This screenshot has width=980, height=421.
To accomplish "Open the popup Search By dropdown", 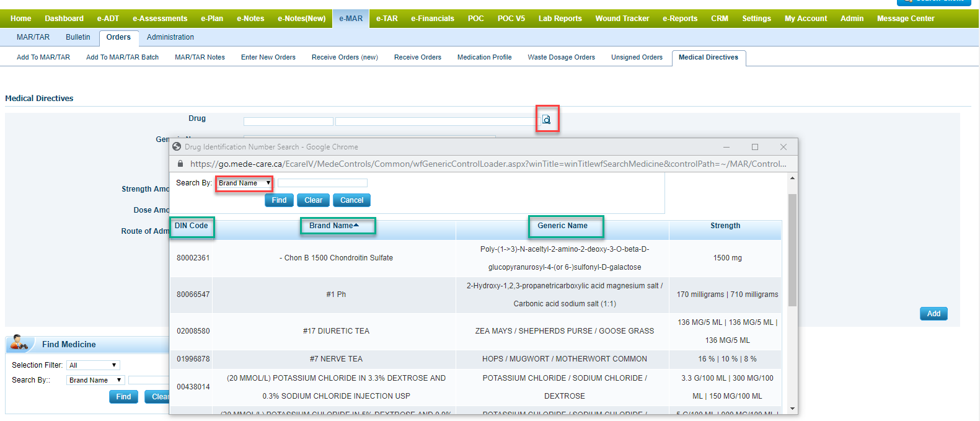I will pos(244,183).
